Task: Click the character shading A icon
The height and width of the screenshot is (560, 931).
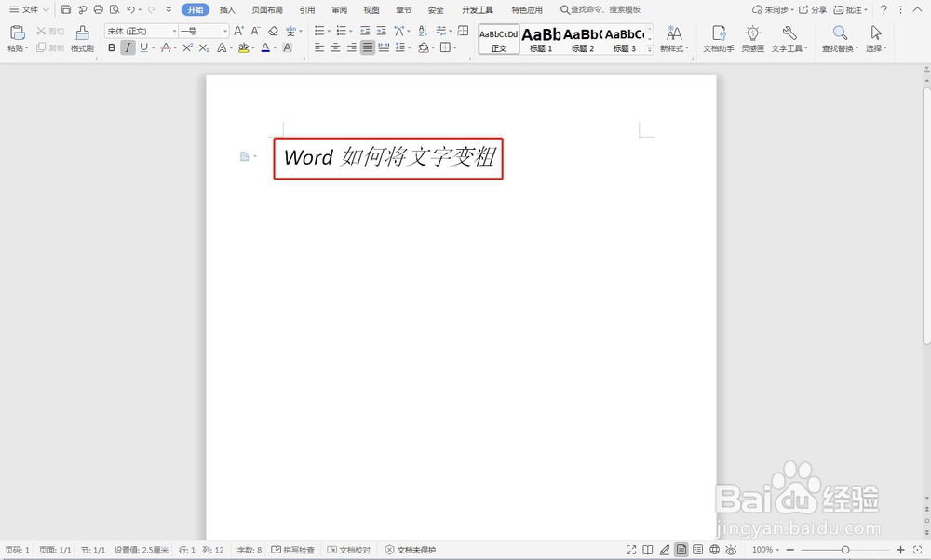Action: pyautogui.click(x=288, y=47)
